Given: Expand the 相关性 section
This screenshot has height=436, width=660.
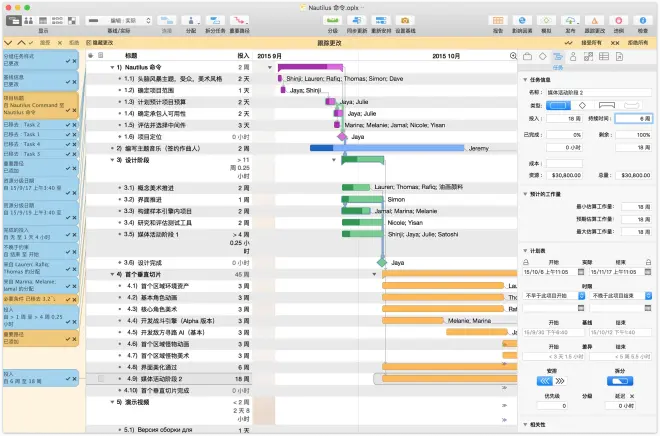Looking at the screenshot, I should pyautogui.click(x=525, y=424).
